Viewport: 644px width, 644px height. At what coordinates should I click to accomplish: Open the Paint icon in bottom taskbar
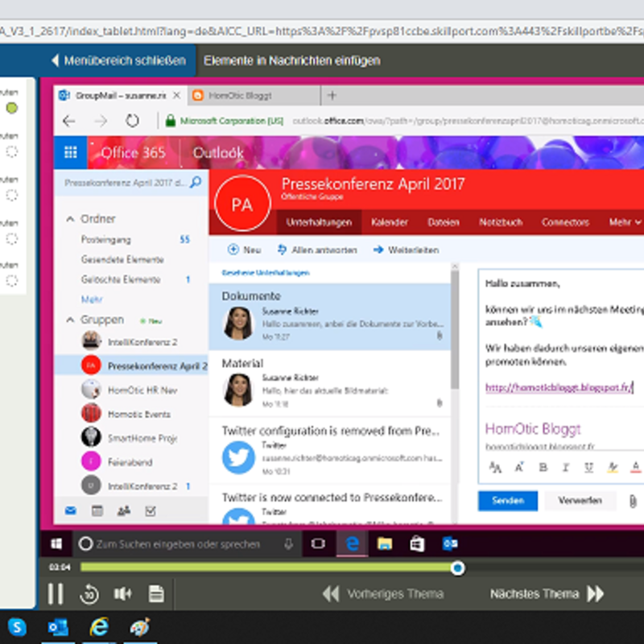point(140,627)
